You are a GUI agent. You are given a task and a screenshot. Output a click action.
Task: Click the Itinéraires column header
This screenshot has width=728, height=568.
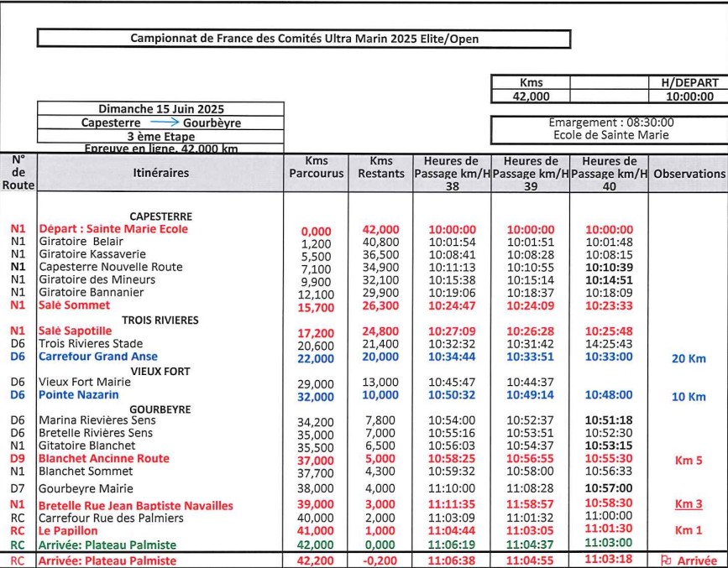tap(160, 173)
